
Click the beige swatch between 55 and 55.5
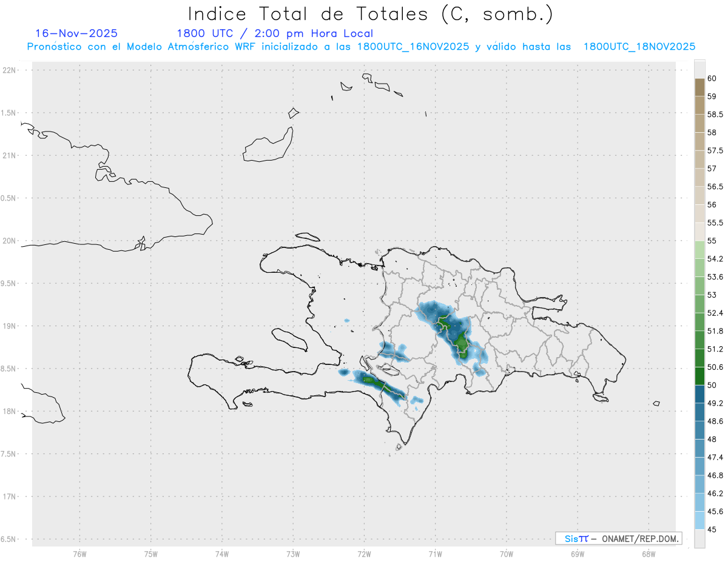[699, 232]
